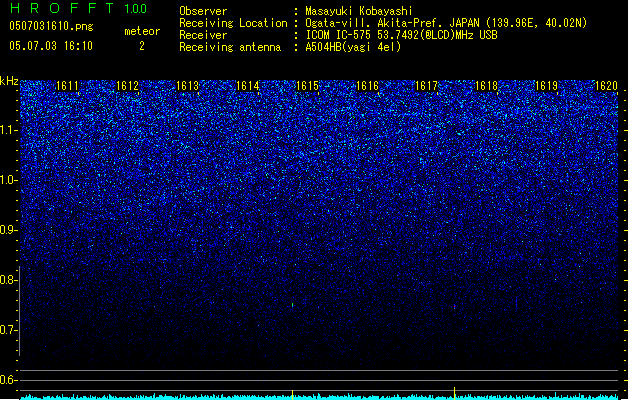
Task: Click the 0.6 kHz frequency label
Action: [x=9, y=380]
